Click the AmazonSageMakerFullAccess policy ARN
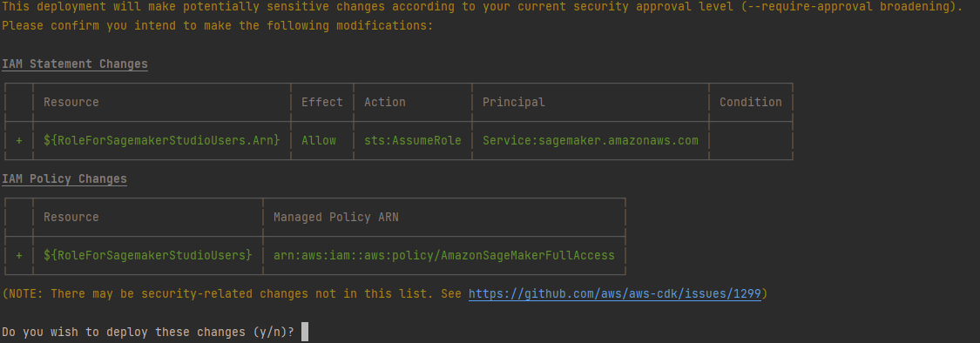The height and width of the screenshot is (343, 980). pyautogui.click(x=444, y=256)
